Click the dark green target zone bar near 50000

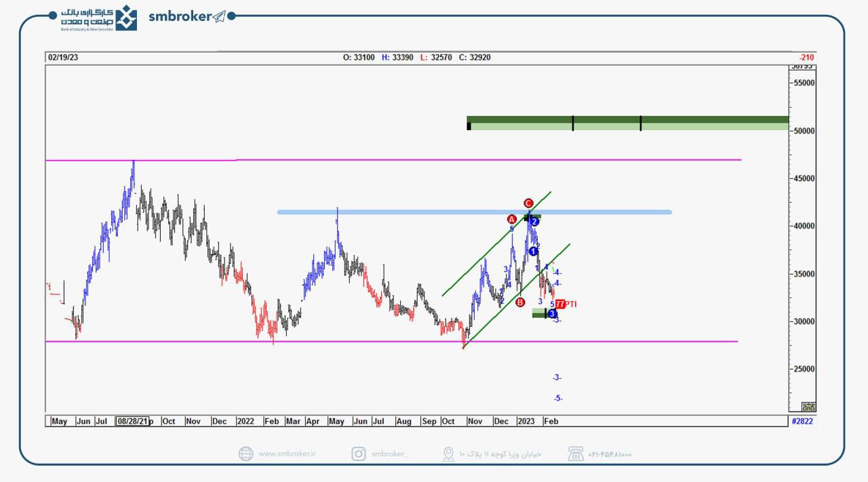tap(627, 120)
